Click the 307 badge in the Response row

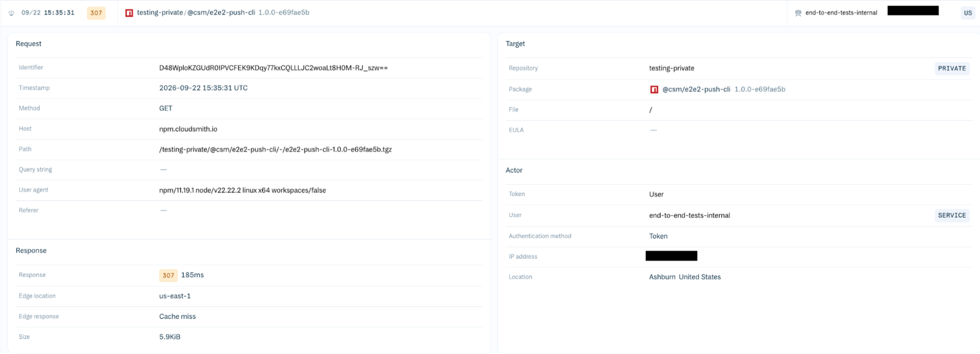coord(168,275)
